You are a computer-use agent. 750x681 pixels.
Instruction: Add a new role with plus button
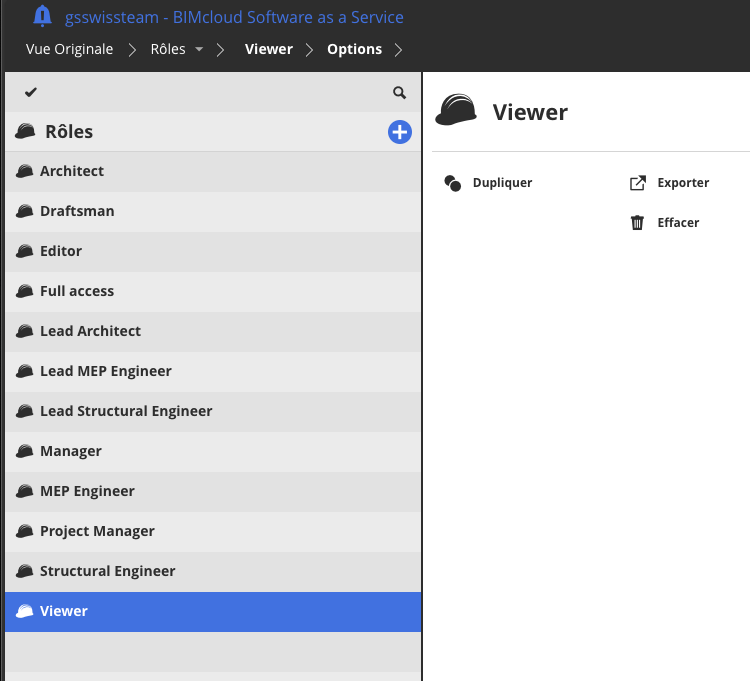(400, 132)
